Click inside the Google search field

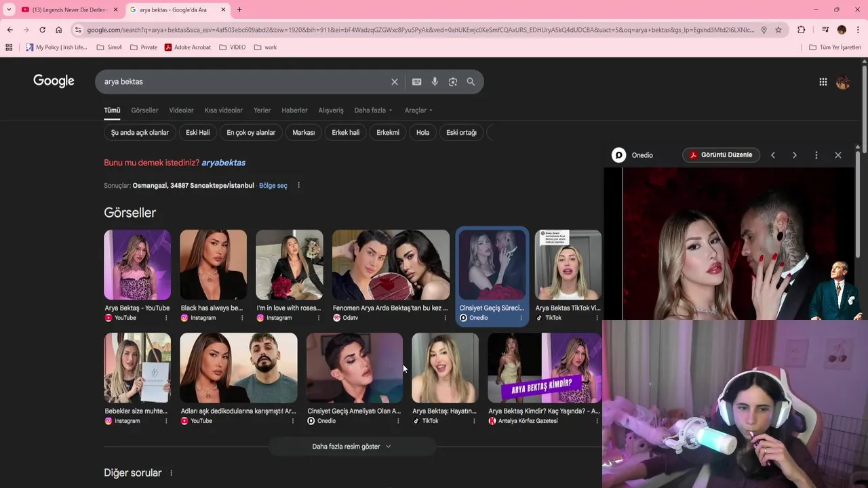[244, 81]
